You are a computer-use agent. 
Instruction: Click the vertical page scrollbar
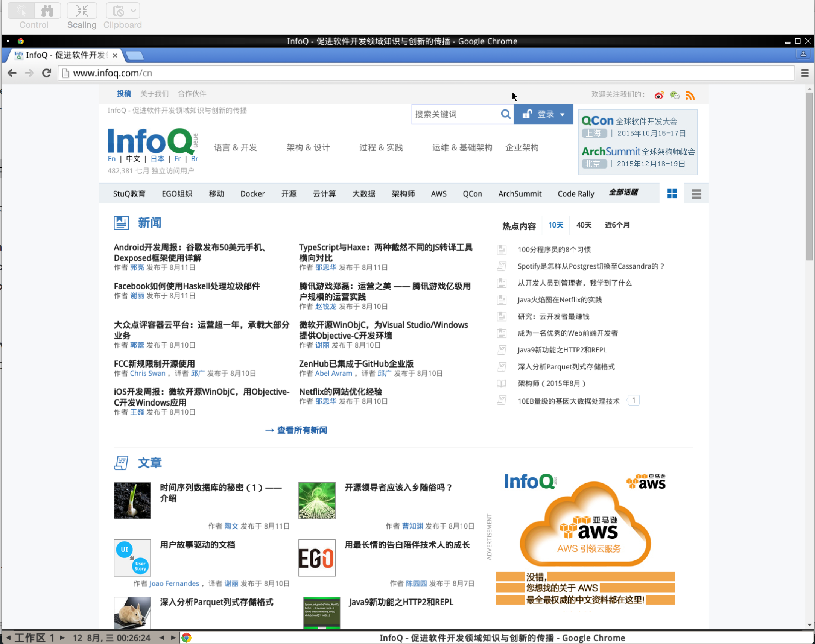coord(809,176)
